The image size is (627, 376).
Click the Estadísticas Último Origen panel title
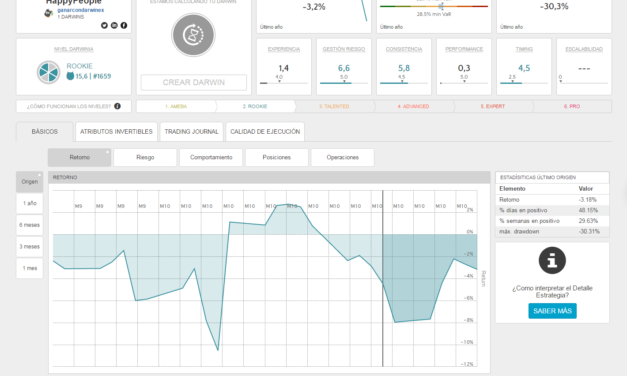[538, 177]
